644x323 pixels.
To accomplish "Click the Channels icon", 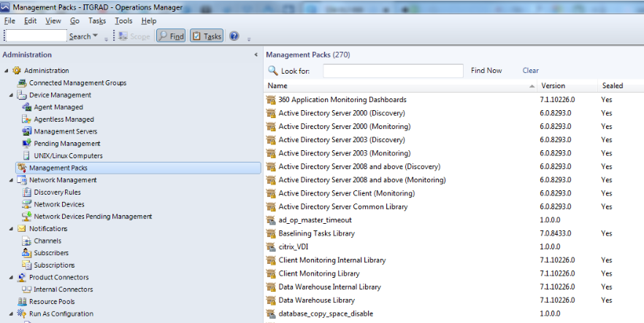I will tap(27, 241).
